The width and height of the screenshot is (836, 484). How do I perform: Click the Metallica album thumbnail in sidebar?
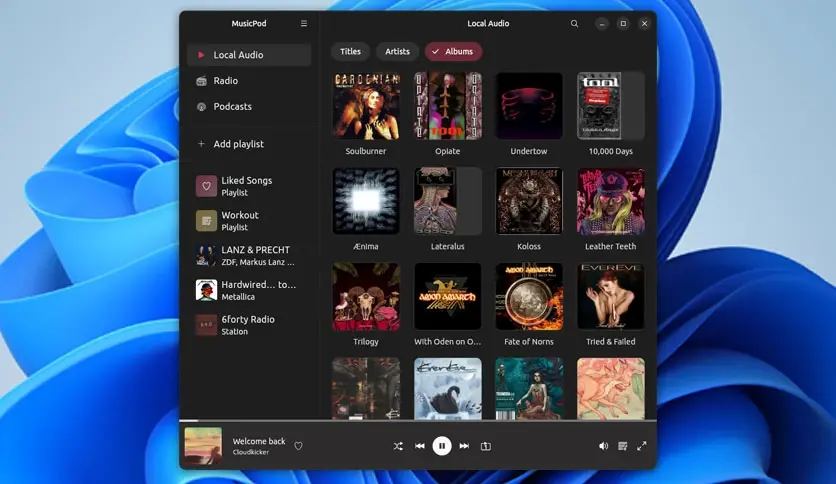click(x=206, y=290)
